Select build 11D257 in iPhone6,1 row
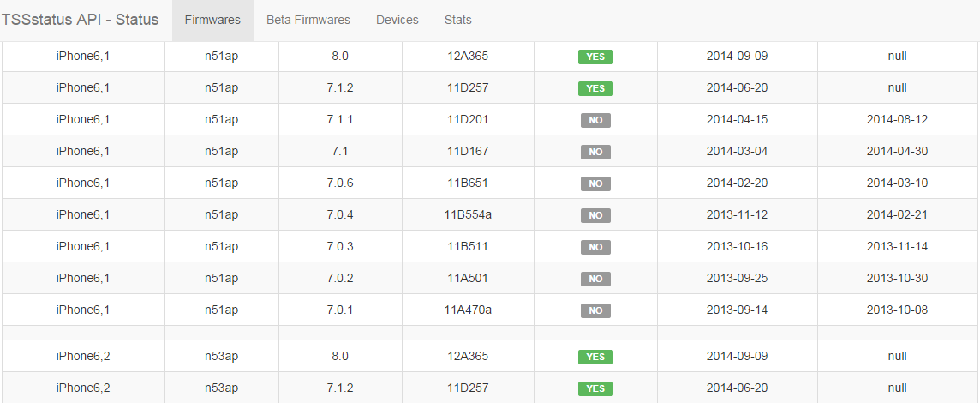This screenshot has height=403, width=980. click(x=468, y=87)
